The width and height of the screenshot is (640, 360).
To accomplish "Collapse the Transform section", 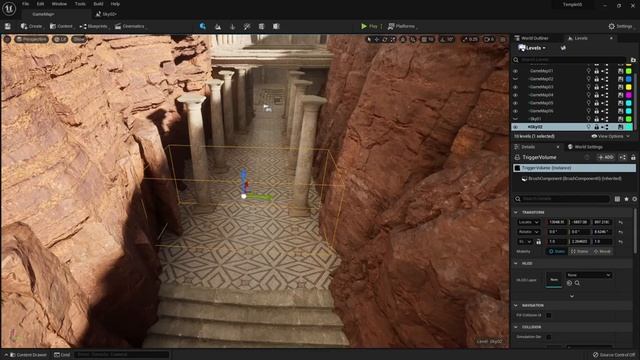I will click(x=516, y=213).
